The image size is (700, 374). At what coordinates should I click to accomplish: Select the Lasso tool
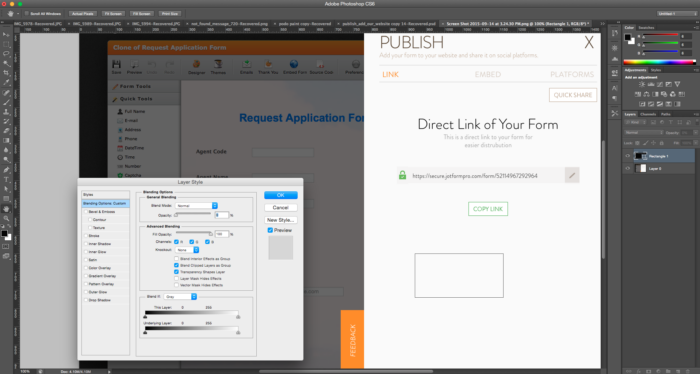[x=6, y=54]
